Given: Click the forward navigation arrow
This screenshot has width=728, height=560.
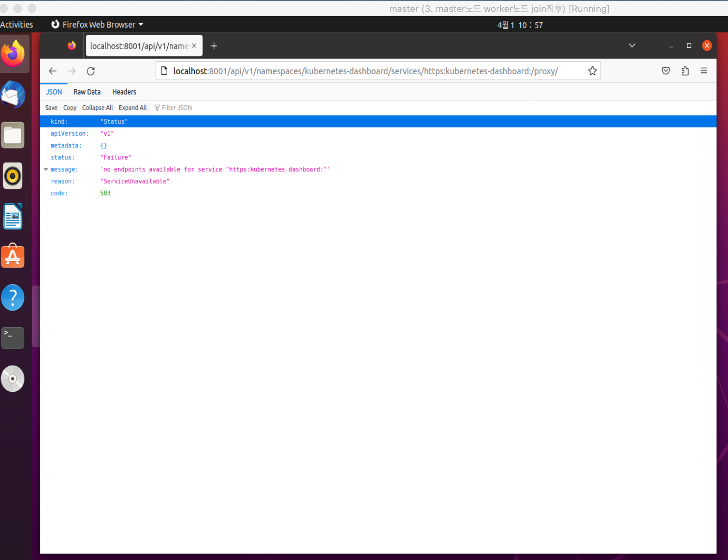Looking at the screenshot, I should [72, 71].
